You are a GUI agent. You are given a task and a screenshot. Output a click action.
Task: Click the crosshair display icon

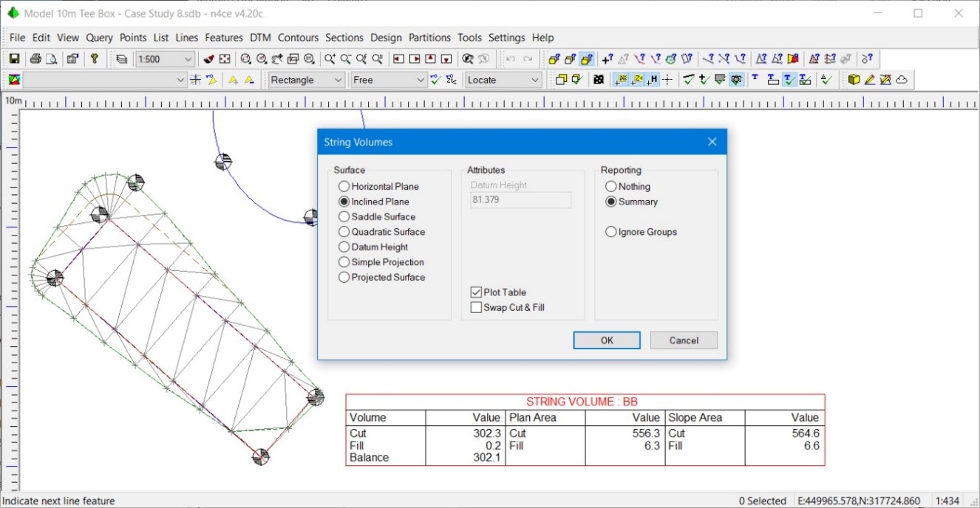[x=668, y=80]
